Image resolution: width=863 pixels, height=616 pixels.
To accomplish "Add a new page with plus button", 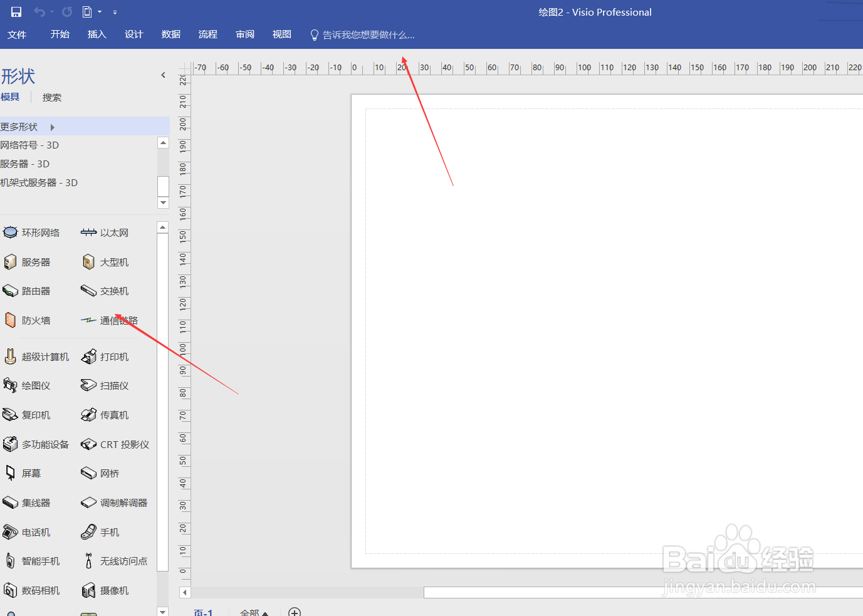I will (x=295, y=612).
